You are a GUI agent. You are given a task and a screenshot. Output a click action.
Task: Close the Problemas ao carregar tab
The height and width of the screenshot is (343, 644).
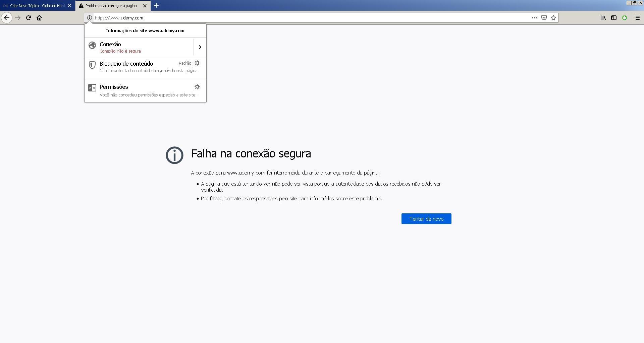145,6
